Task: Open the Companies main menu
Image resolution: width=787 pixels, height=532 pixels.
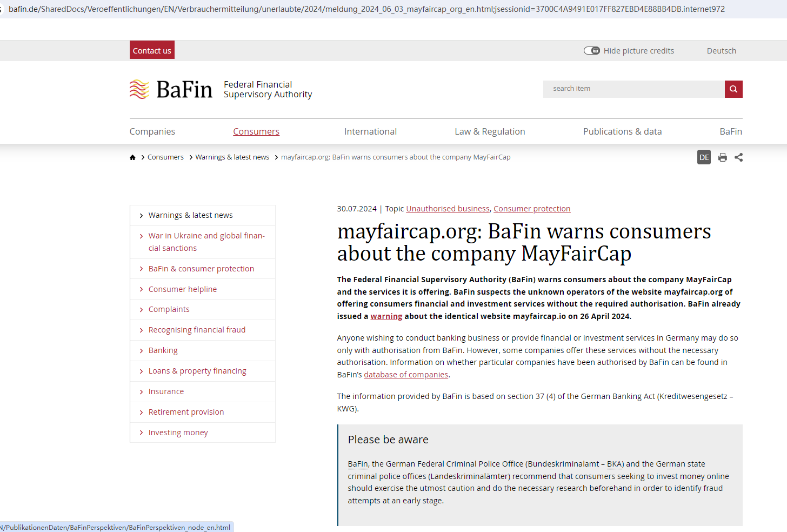Action: (152, 131)
